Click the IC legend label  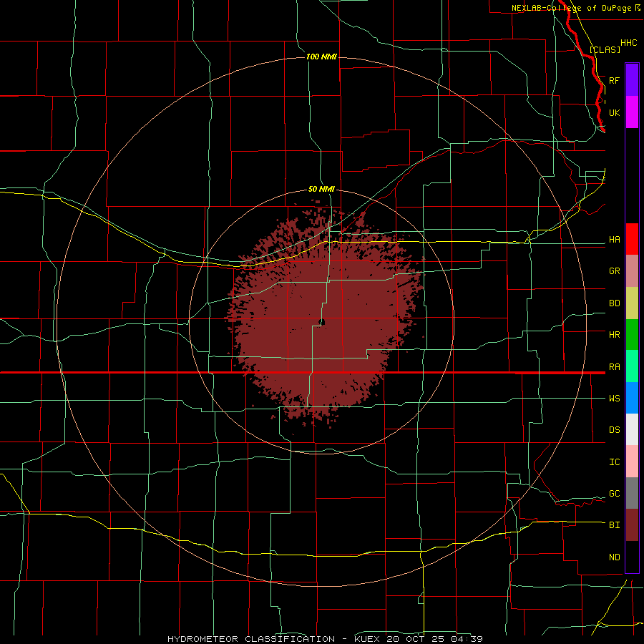pos(615,462)
